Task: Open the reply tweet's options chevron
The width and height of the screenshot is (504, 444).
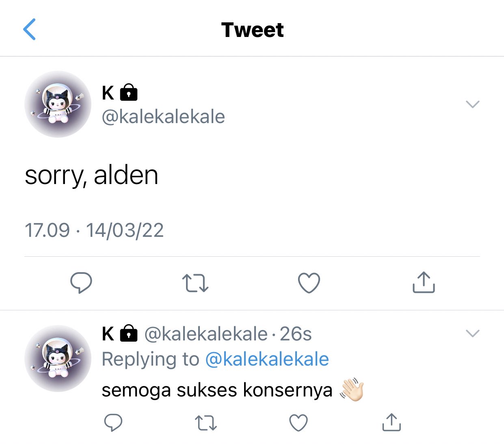Action: tap(473, 334)
